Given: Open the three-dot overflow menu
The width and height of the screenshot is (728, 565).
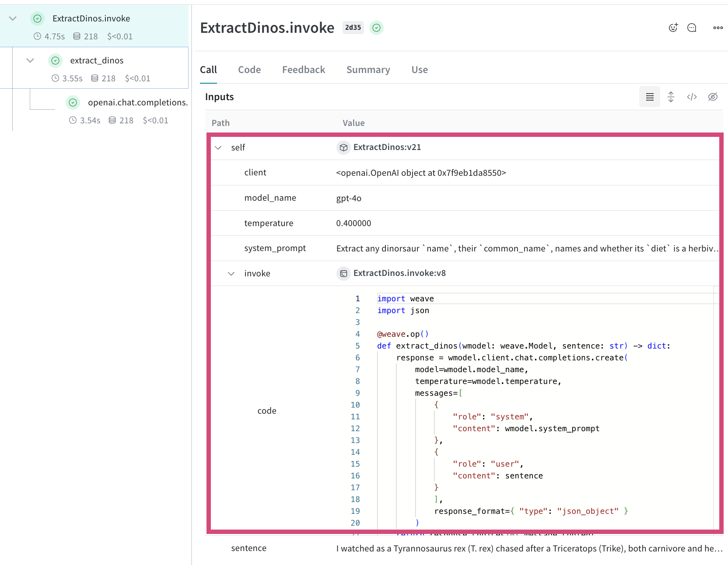Looking at the screenshot, I should click(718, 28).
